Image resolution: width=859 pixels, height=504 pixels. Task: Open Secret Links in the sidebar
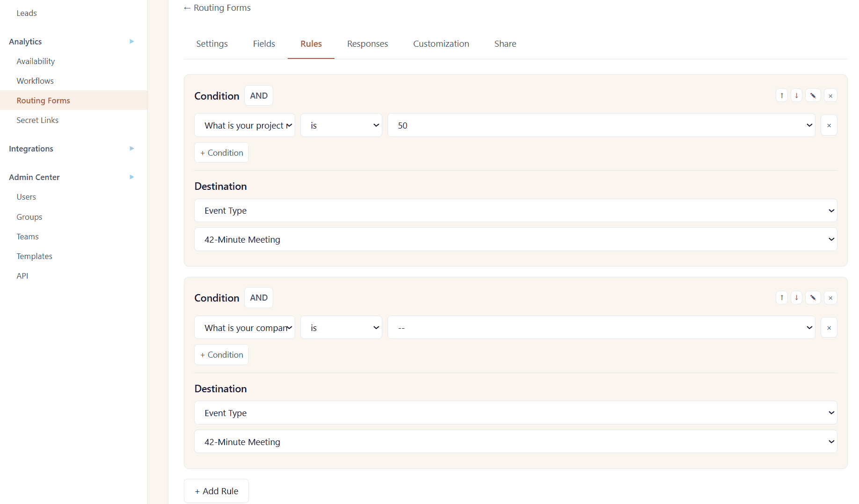pos(37,120)
